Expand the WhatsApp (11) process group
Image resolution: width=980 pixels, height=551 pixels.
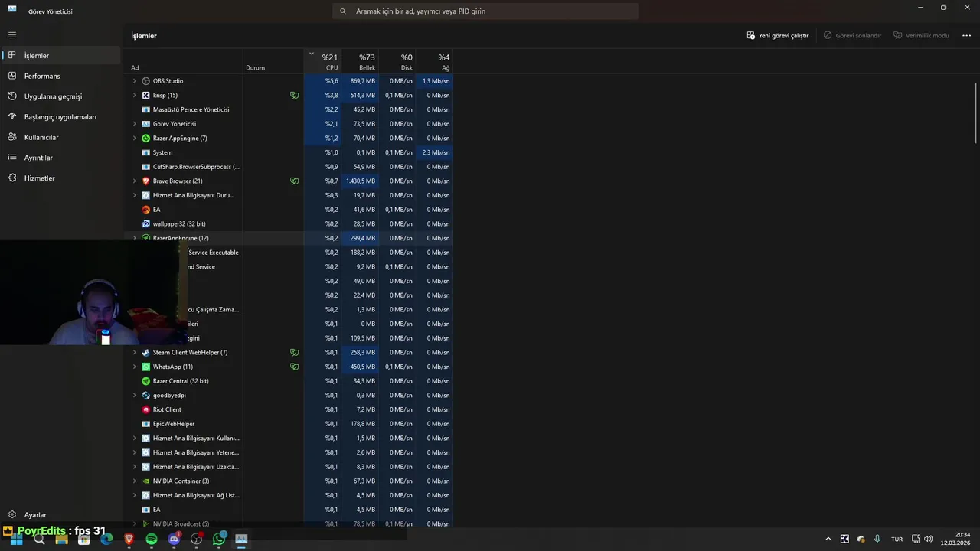[x=135, y=367]
